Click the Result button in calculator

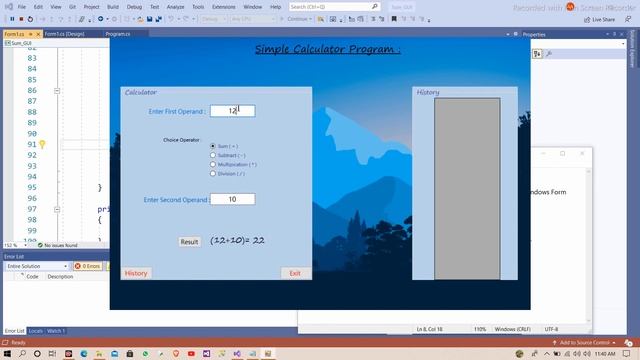[189, 242]
